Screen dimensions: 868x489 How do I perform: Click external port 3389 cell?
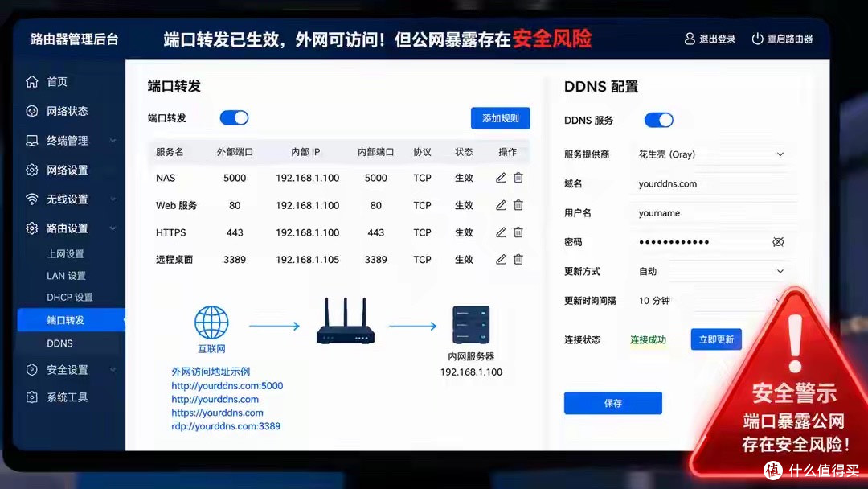pyautogui.click(x=235, y=260)
